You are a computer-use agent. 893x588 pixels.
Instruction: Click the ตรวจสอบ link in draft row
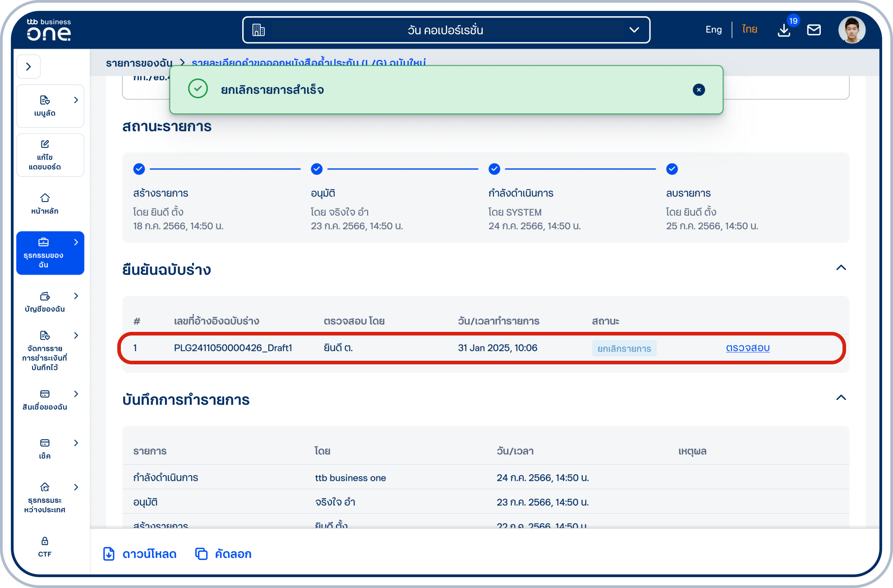point(747,348)
